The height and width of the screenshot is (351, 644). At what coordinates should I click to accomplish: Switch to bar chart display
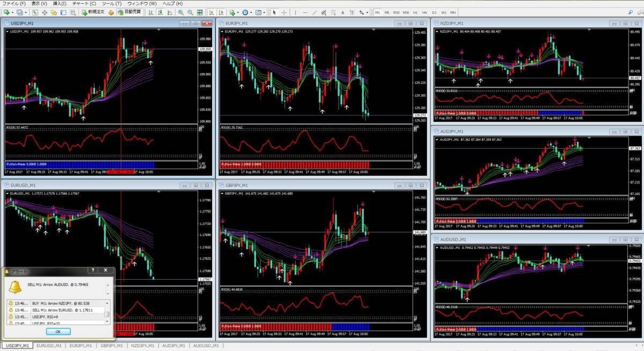150,12
